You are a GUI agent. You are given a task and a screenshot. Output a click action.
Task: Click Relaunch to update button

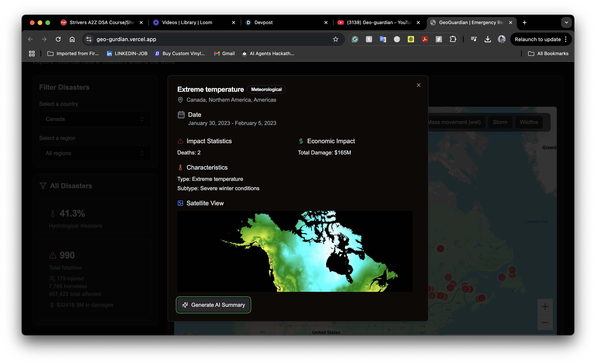(x=537, y=39)
